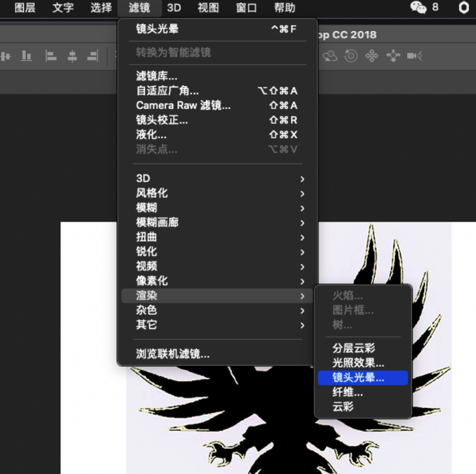Expand the 像素化 submenu
Image resolution: width=476 pixels, height=474 pixels.
click(x=217, y=281)
